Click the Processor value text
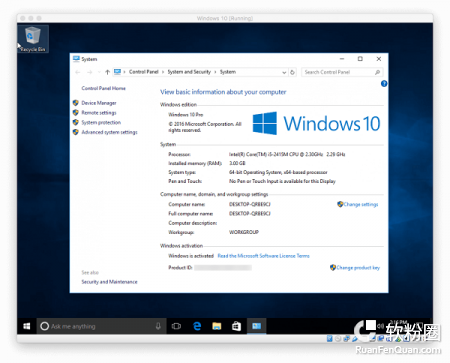 click(287, 154)
